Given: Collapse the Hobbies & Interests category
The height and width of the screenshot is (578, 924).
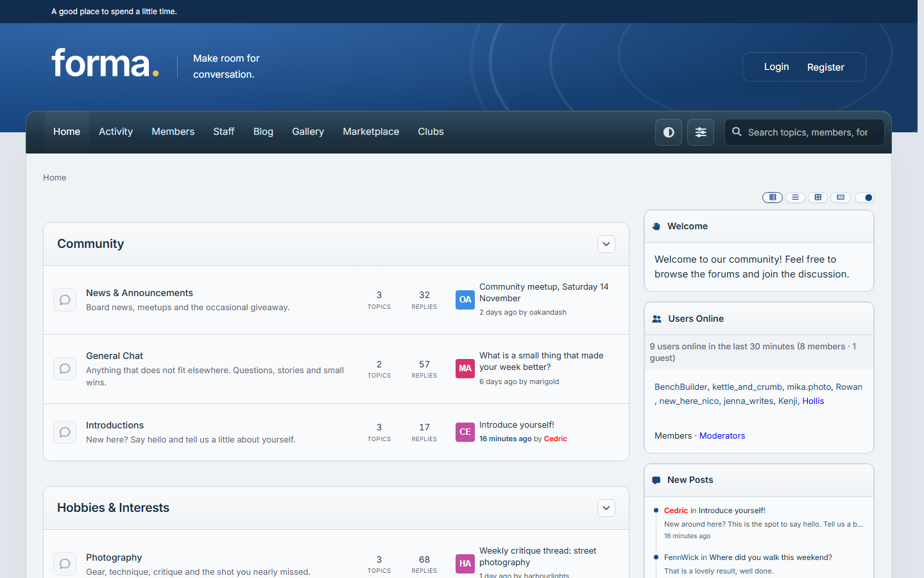Looking at the screenshot, I should point(606,508).
